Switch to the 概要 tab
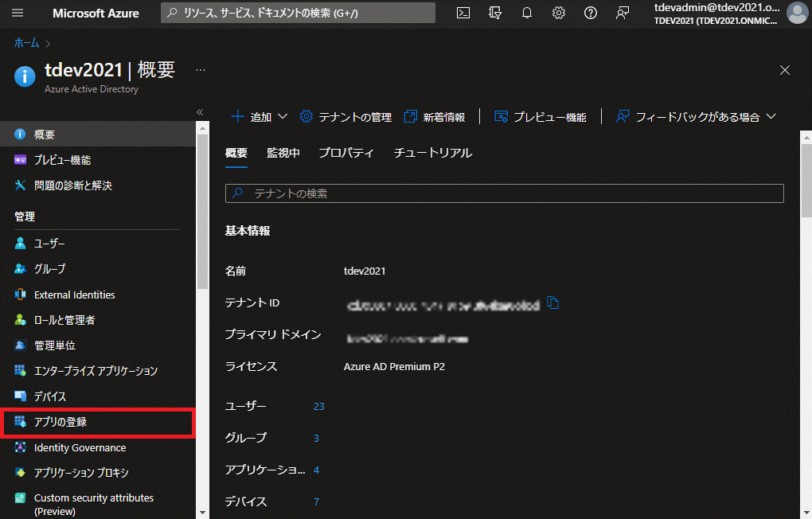The width and height of the screenshot is (812, 519). point(236,154)
